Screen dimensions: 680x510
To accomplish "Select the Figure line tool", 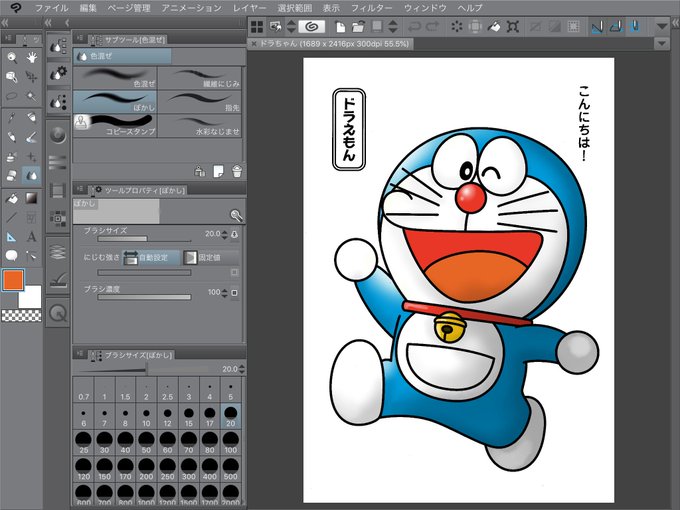I will coord(12,217).
